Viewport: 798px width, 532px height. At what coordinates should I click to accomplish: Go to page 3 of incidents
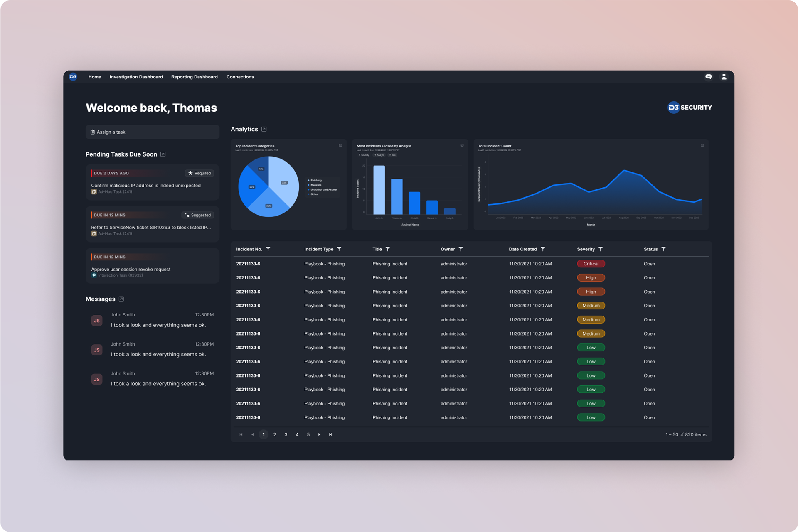[x=286, y=434]
